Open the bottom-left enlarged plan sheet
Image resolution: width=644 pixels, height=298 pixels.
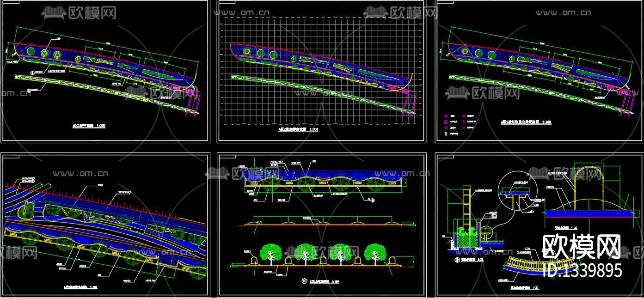pyautogui.click(x=105, y=225)
